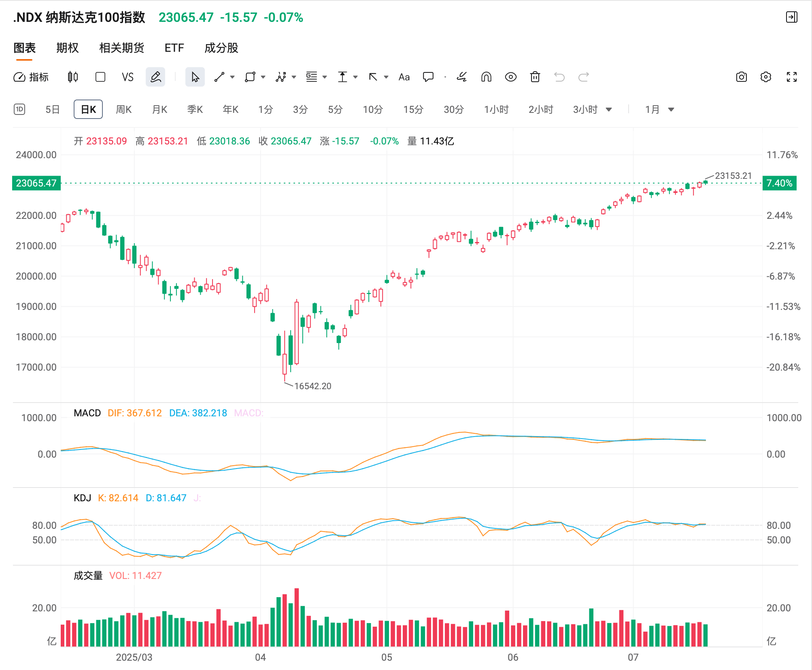
Task: Select the 1小时 interval
Action: coord(496,109)
